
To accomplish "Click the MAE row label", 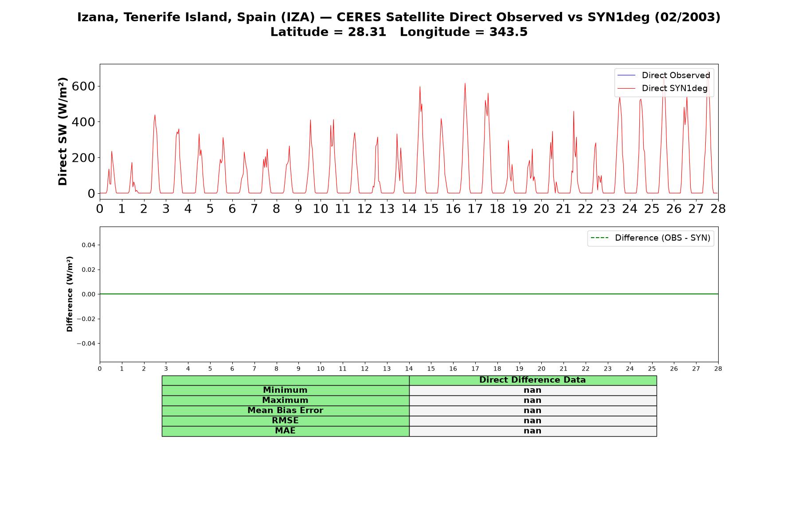I will click(x=285, y=431).
